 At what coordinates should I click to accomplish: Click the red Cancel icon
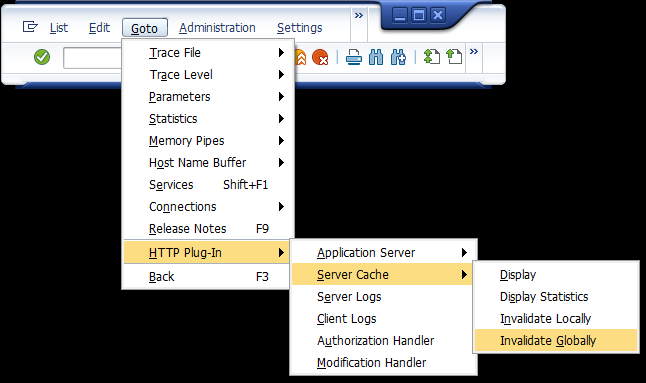pyautogui.click(x=320, y=57)
